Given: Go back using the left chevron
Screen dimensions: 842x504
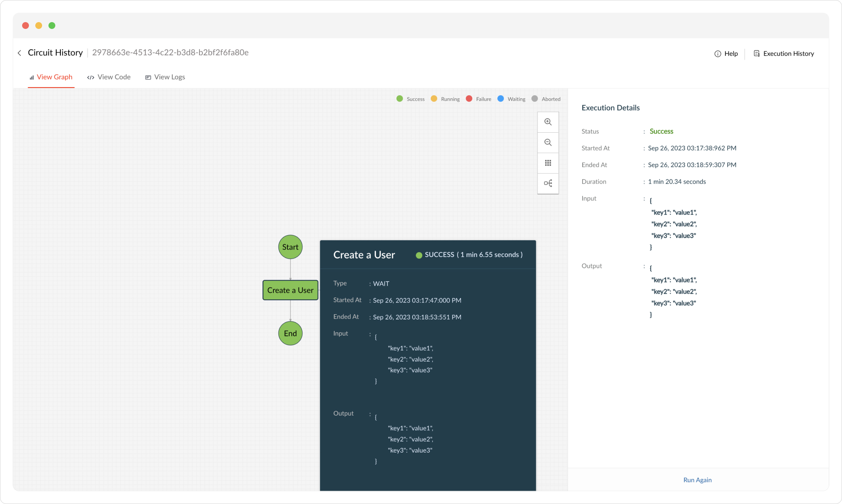Looking at the screenshot, I should click(x=20, y=53).
